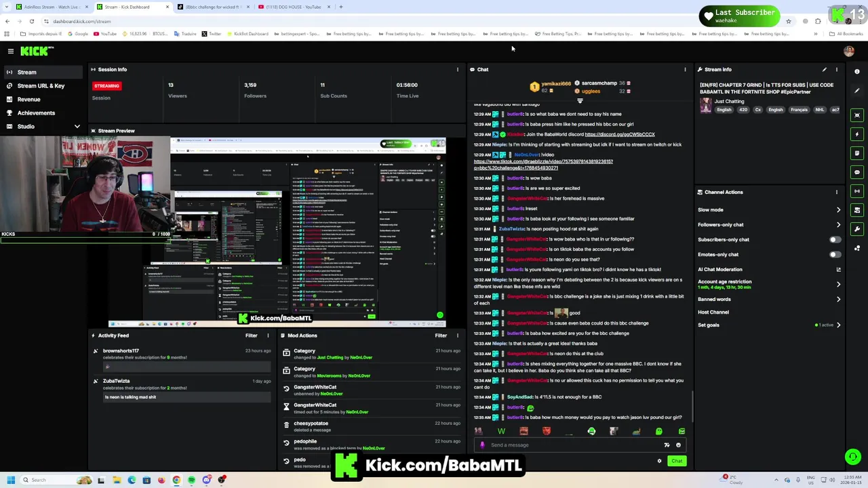Toggle the notes widget icon in sidebar

click(x=857, y=153)
